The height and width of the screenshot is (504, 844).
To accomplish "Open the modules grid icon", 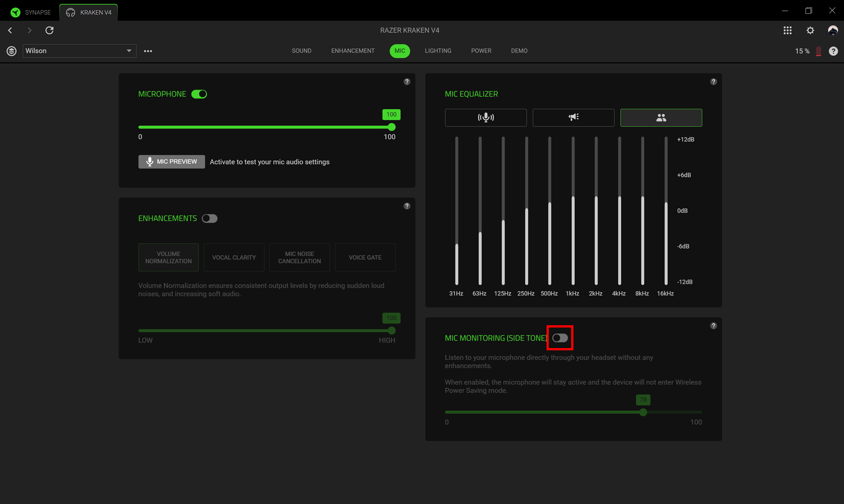I will [x=787, y=30].
